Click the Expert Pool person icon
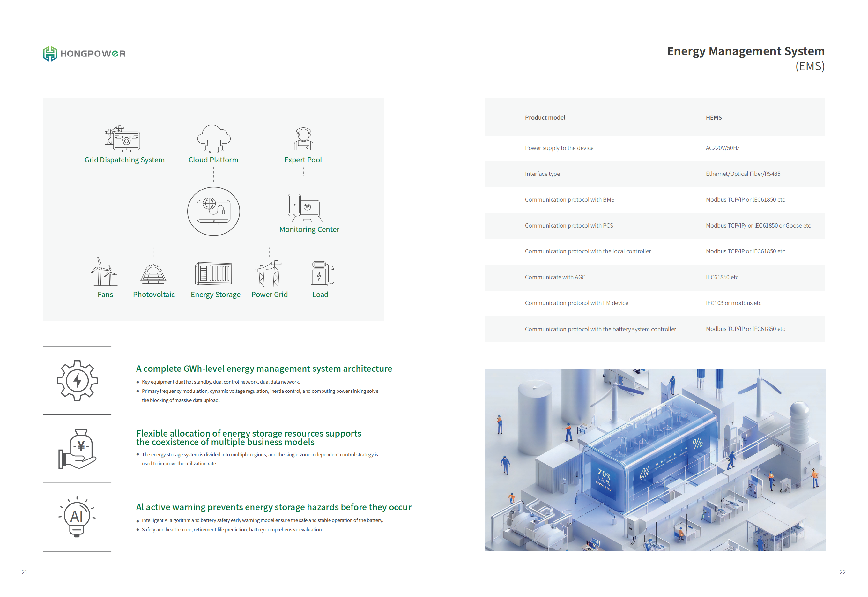 (303, 139)
